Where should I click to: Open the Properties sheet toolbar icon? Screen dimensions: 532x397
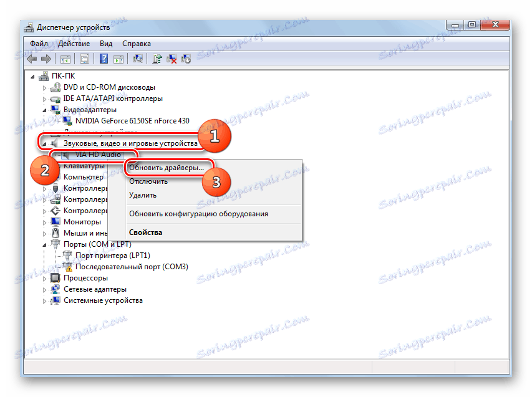pyautogui.click(x=84, y=59)
